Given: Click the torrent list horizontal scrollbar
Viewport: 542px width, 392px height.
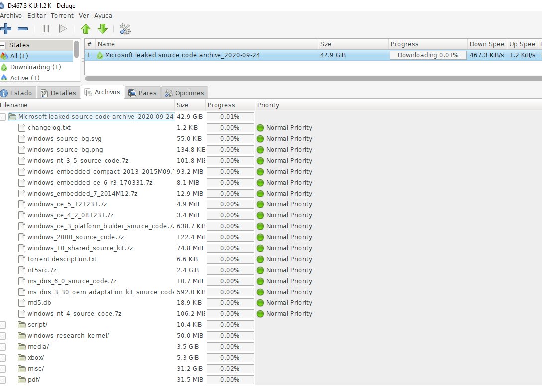Looking at the screenshot, I should click(x=313, y=79).
